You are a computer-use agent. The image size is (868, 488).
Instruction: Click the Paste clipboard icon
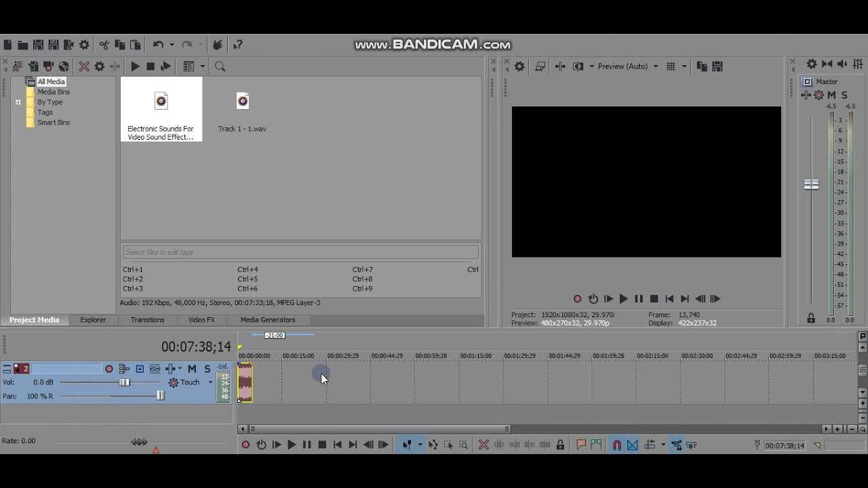click(x=135, y=45)
